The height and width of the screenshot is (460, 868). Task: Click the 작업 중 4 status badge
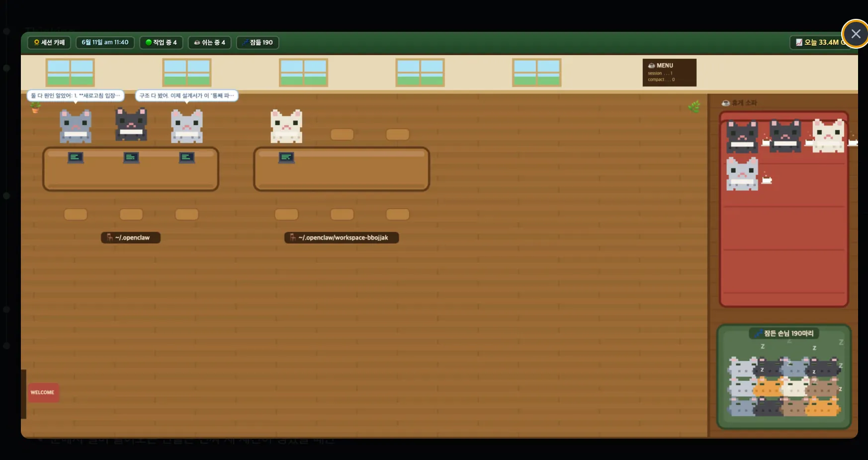(x=161, y=42)
